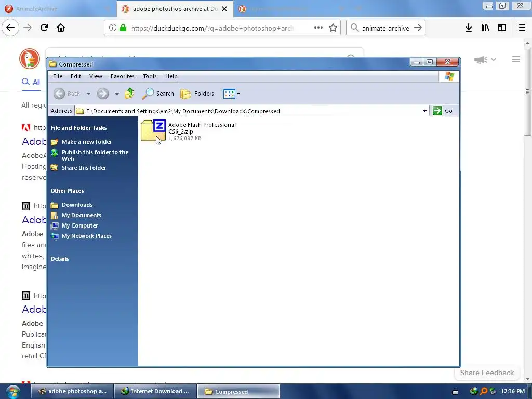Reload the page in Firefox
This screenshot has height=399, width=532.
click(x=45, y=28)
